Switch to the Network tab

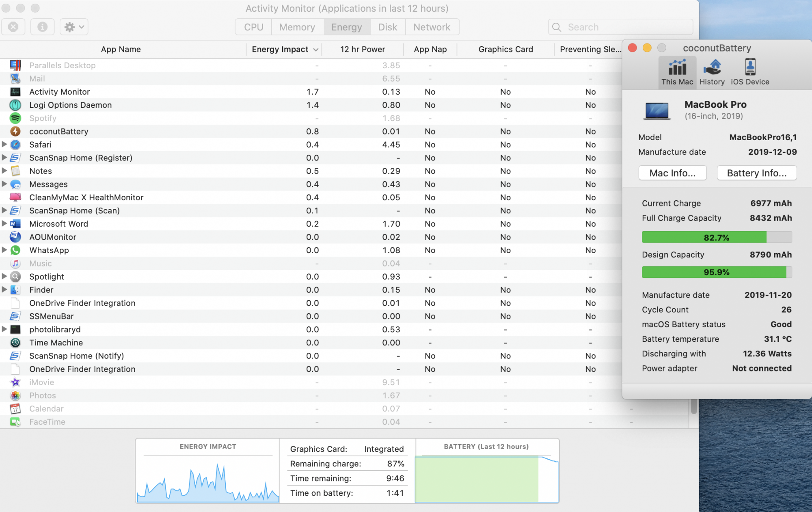coord(432,27)
